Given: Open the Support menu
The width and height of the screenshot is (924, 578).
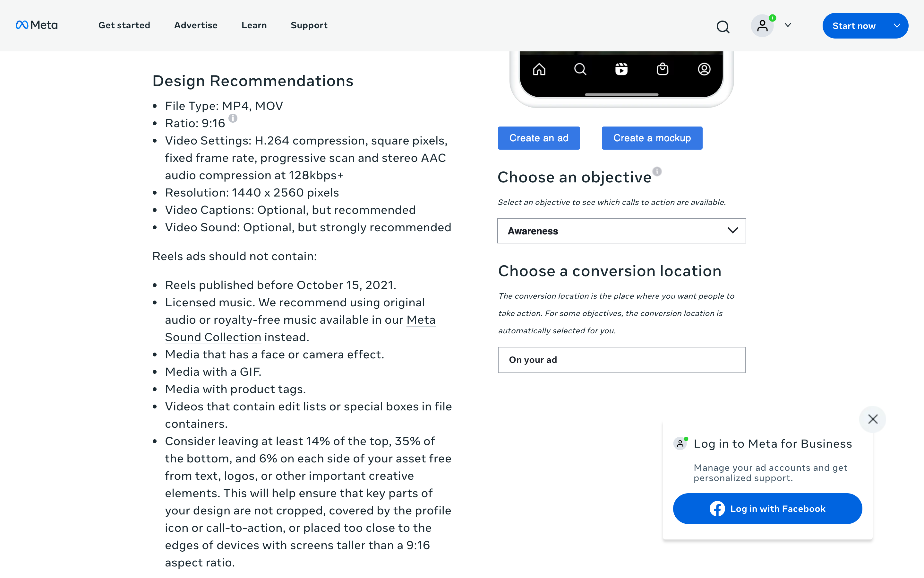Looking at the screenshot, I should pyautogui.click(x=309, y=25).
